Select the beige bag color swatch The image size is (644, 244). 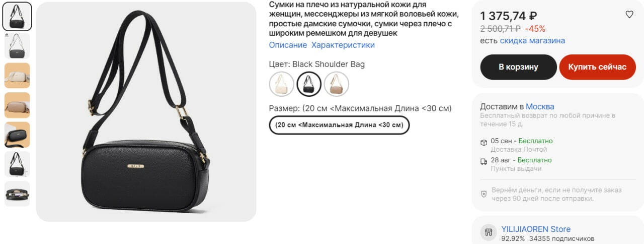(x=282, y=84)
